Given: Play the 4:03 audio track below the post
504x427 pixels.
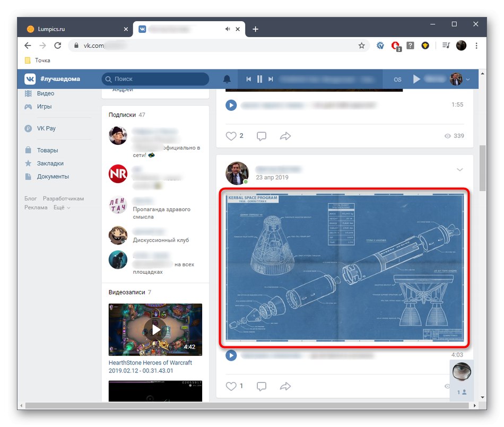Looking at the screenshot, I should (230, 355).
